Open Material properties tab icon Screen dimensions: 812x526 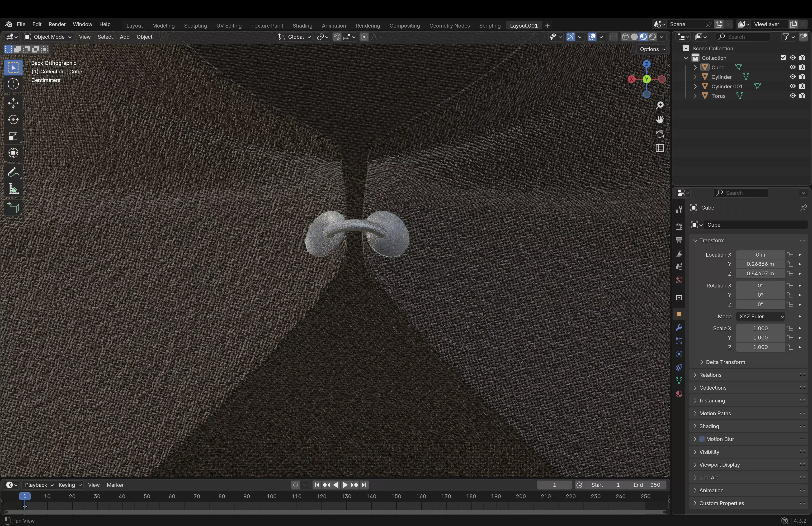pos(679,394)
